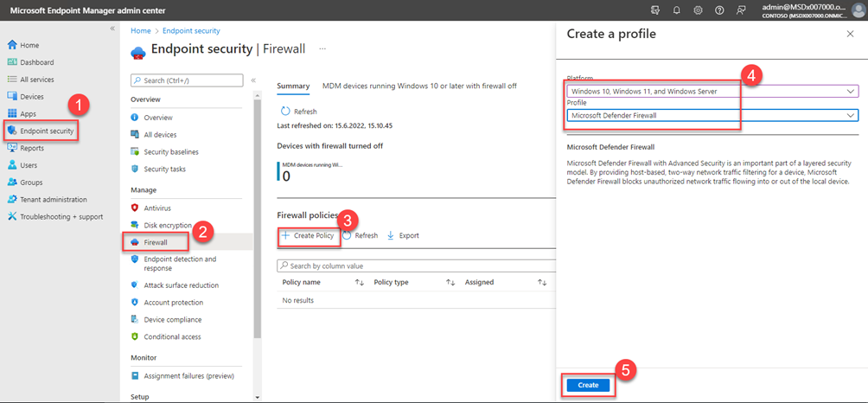Open Tenant administration in the sidebar

[x=54, y=199]
